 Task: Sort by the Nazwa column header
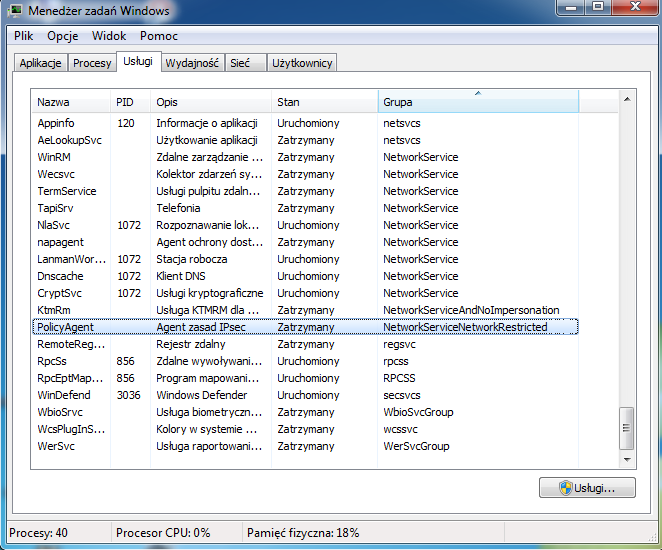(71, 102)
